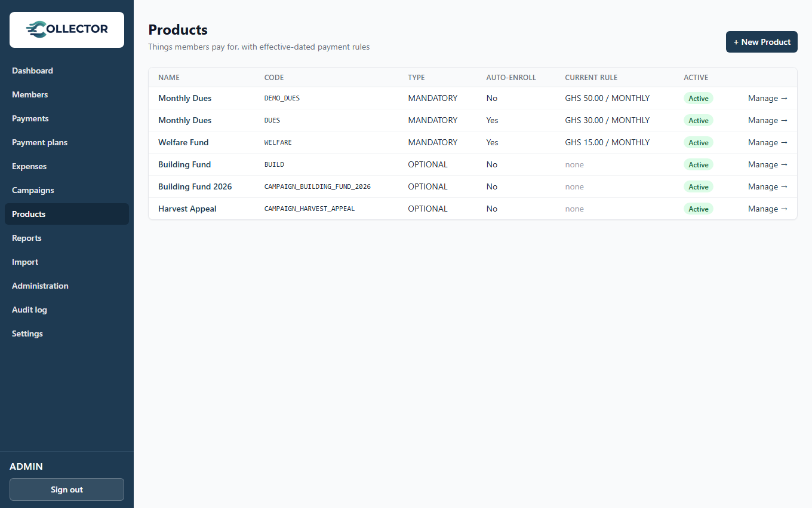This screenshot has height=508, width=812.
Task: Click the WELFARE code
Action: click(x=278, y=142)
